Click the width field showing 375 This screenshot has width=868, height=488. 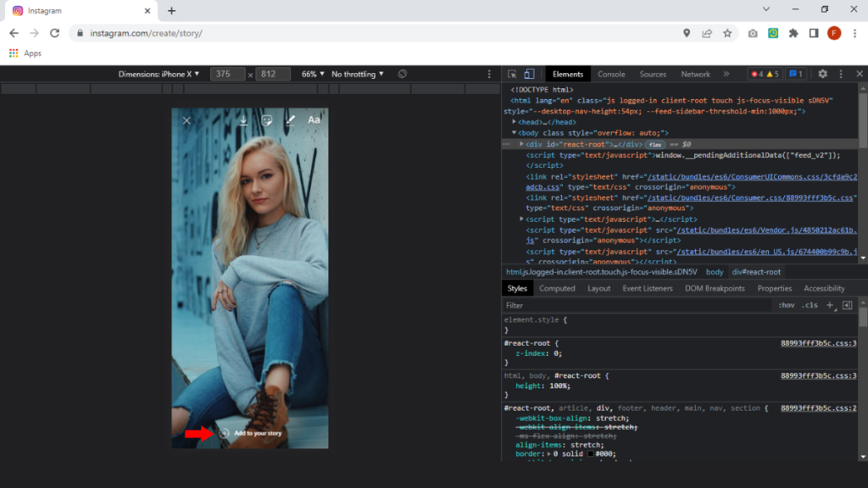coord(227,75)
